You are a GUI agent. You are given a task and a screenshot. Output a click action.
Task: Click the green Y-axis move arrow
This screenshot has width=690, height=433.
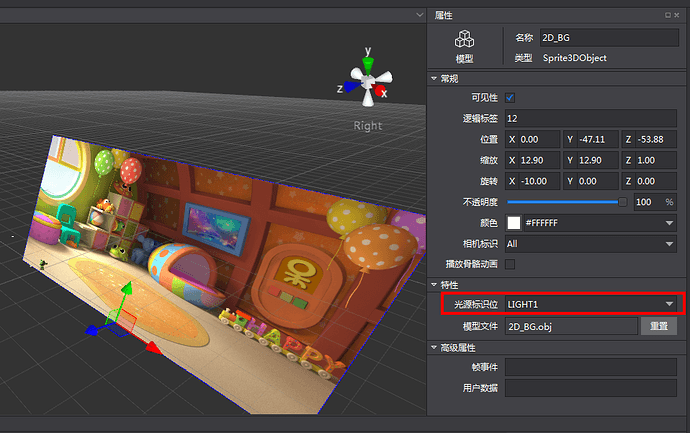[x=127, y=288]
